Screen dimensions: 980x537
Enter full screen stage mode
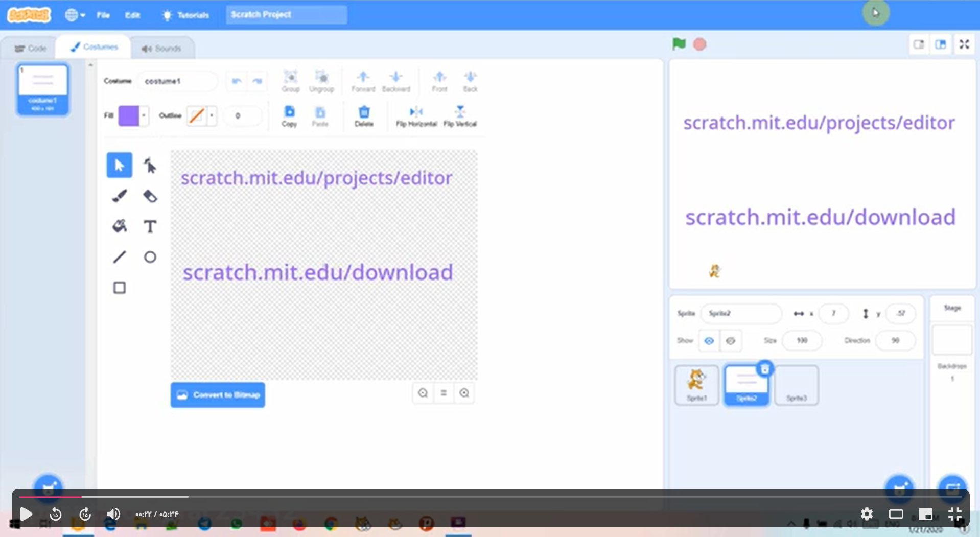(964, 44)
